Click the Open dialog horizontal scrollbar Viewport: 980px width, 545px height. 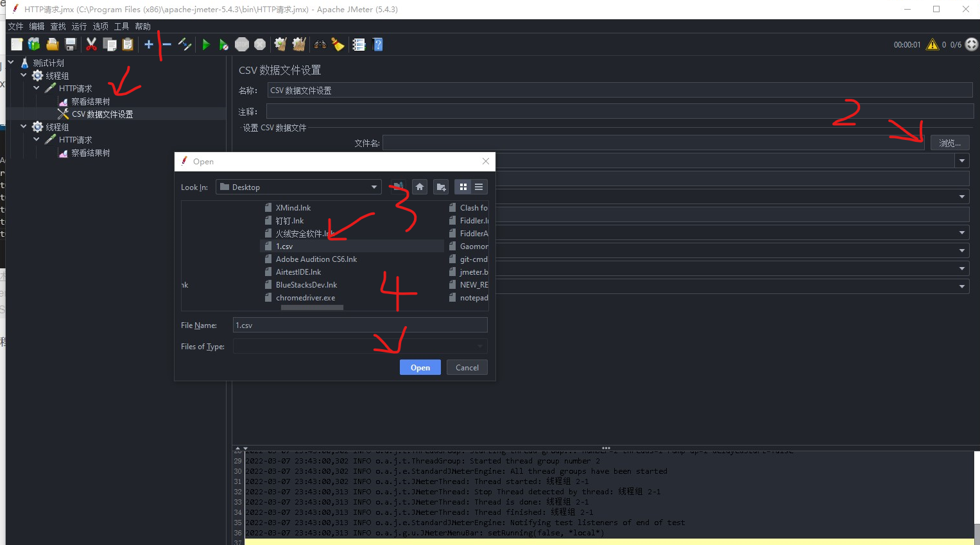312,307
